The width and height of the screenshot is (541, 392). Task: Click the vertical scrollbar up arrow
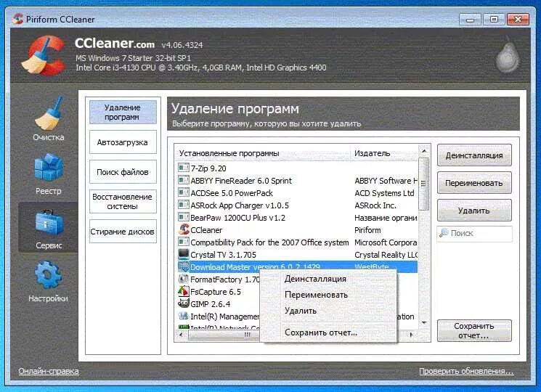coord(424,151)
